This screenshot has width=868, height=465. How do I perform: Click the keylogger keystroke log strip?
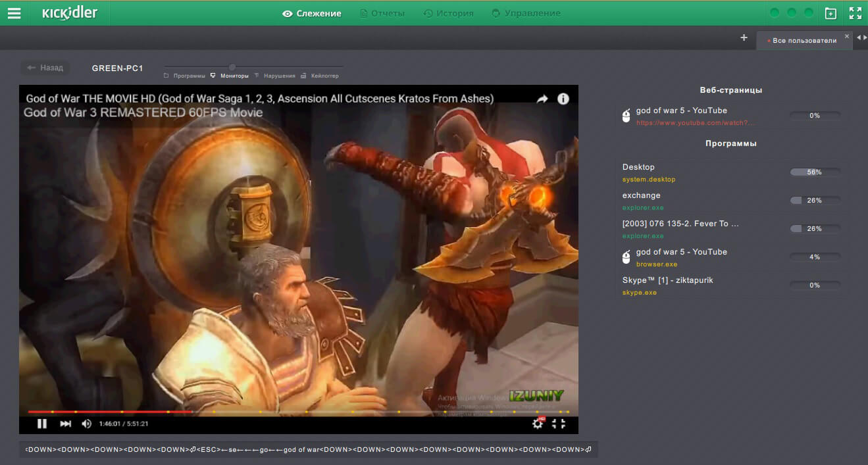[309, 450]
